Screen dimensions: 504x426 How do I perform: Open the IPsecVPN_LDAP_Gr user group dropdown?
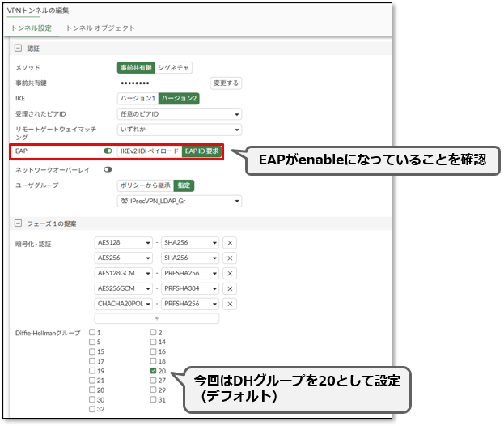point(180,201)
